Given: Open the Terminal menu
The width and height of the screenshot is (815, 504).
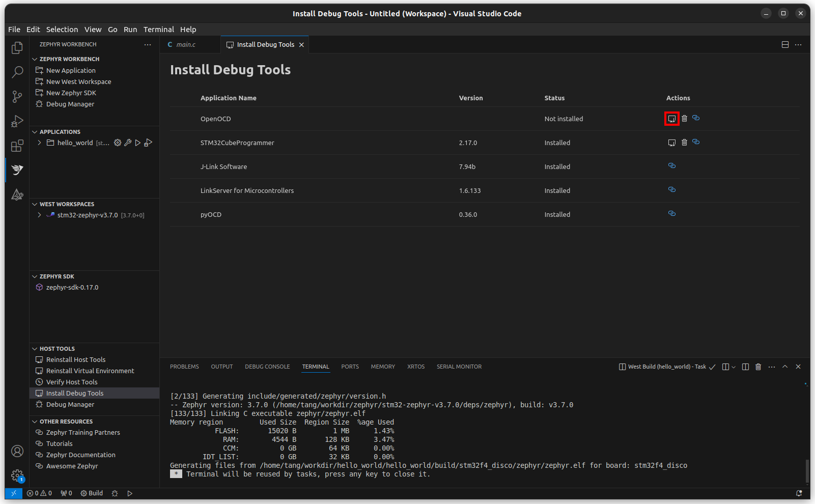Looking at the screenshot, I should point(158,29).
